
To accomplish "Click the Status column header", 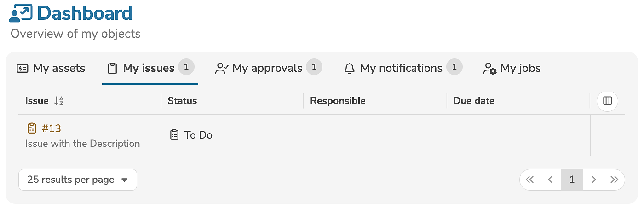I will (182, 101).
